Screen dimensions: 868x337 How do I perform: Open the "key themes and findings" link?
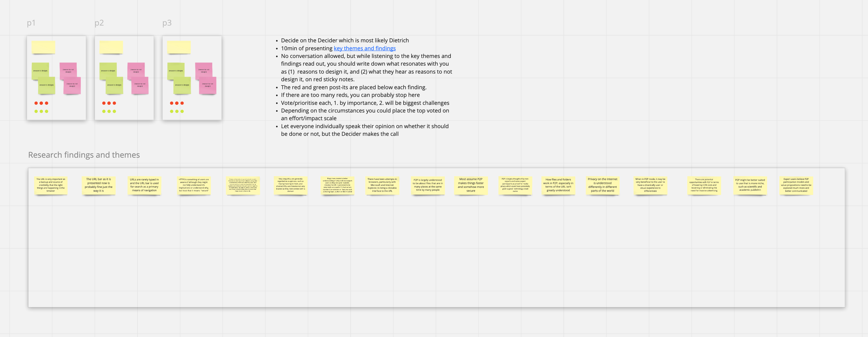(x=364, y=48)
